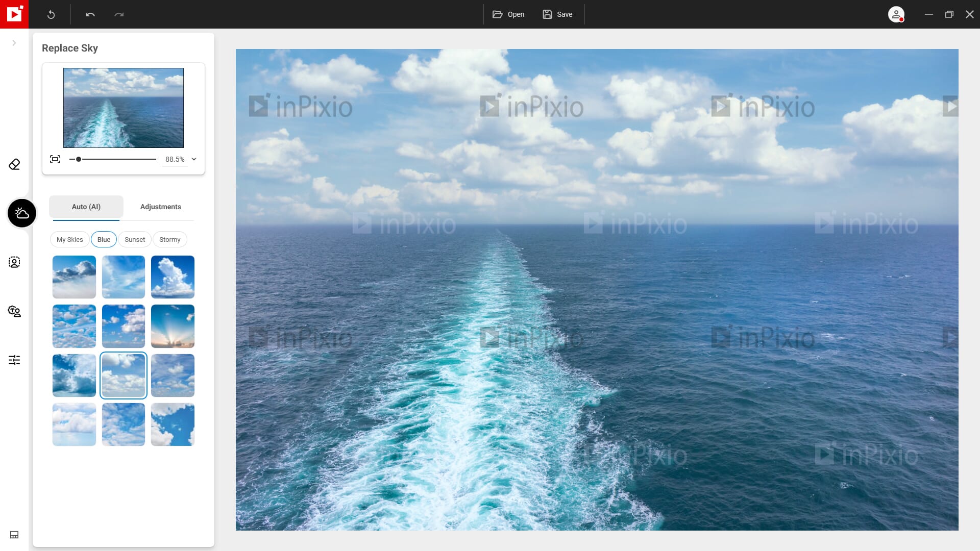Open the adjustments sliders tool icon
Image resolution: width=980 pixels, height=551 pixels.
14,360
